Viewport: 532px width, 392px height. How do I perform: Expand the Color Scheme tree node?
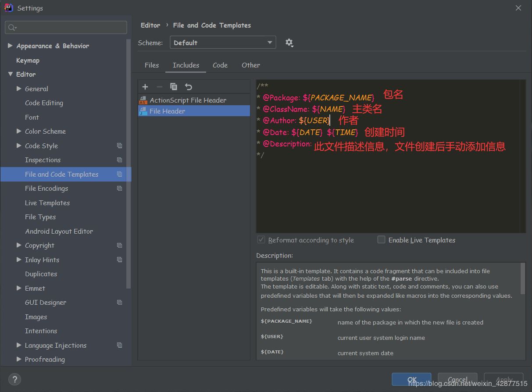click(x=19, y=131)
